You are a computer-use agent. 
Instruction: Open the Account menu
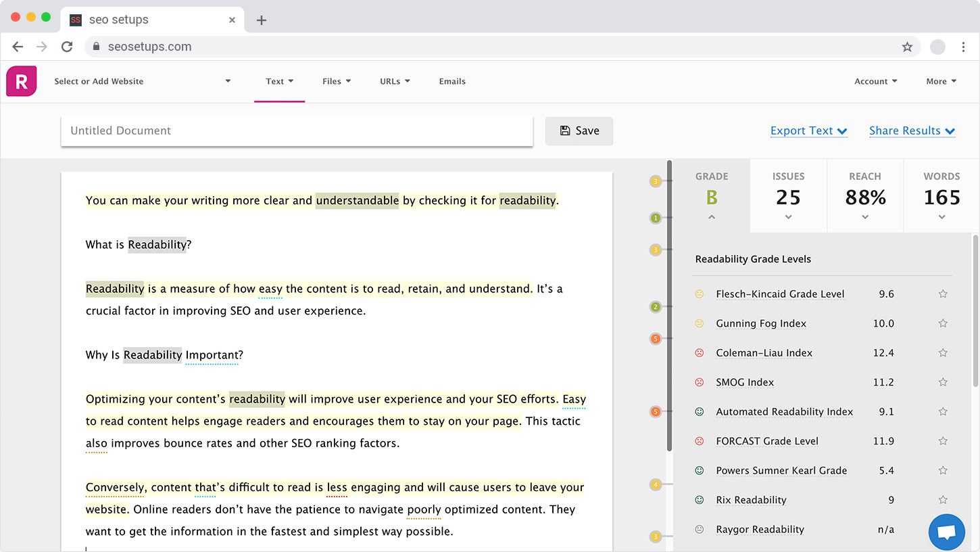pyautogui.click(x=876, y=81)
